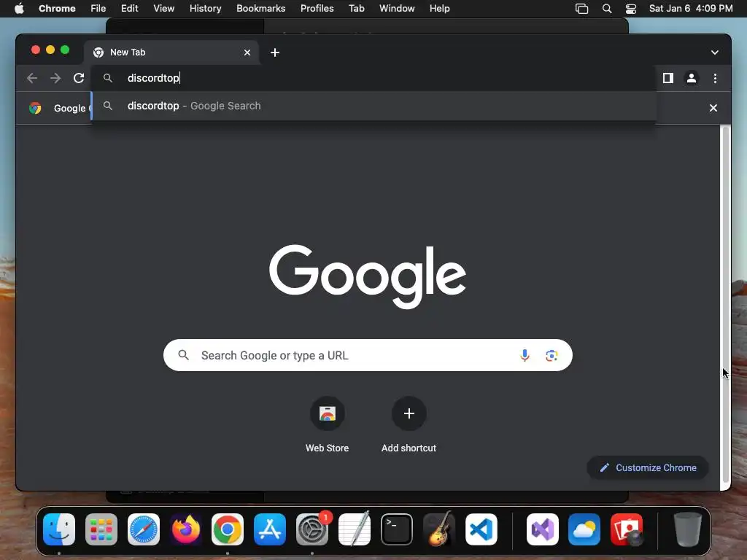Open Chrome three-dot menu
Screen dimensions: 747x560
715,78
